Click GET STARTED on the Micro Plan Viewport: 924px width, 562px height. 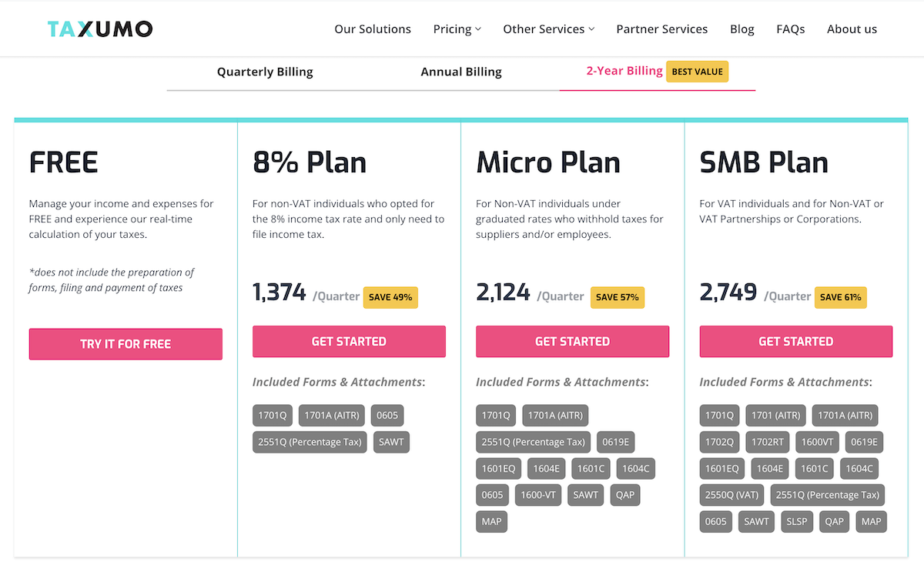pos(572,341)
